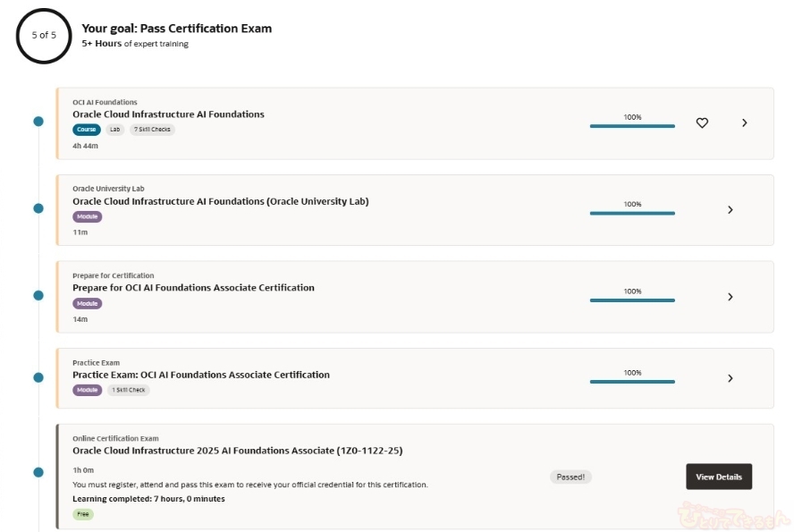
Task: Expand the Practice Exam row chevron
Action: 731,378
